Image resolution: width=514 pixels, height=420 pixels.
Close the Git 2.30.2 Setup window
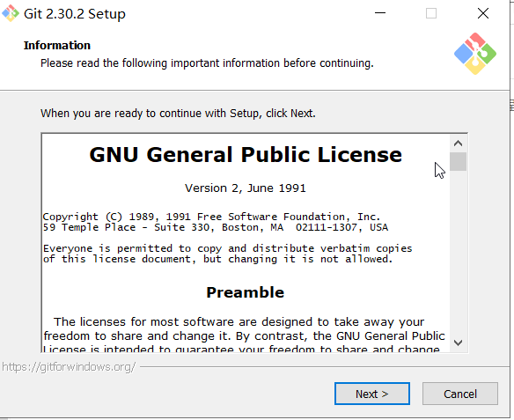point(483,13)
